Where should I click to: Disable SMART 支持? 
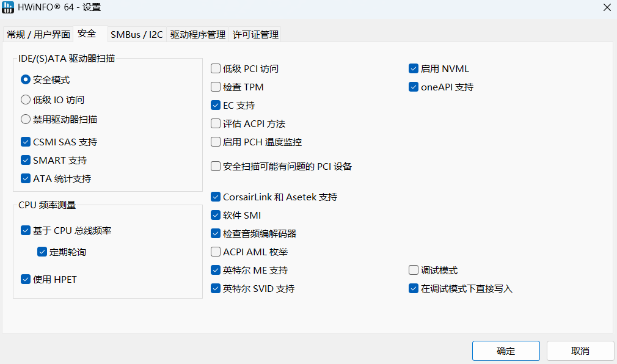pos(25,160)
